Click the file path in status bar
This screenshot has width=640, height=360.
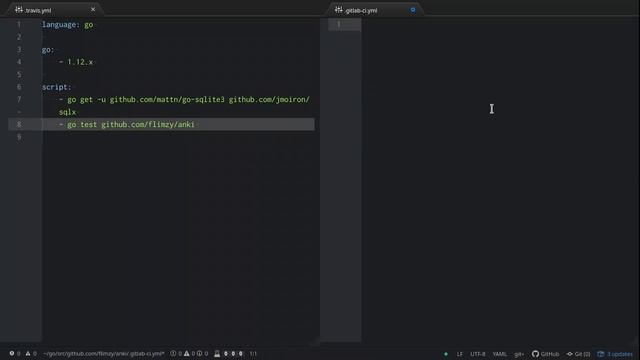point(104,353)
